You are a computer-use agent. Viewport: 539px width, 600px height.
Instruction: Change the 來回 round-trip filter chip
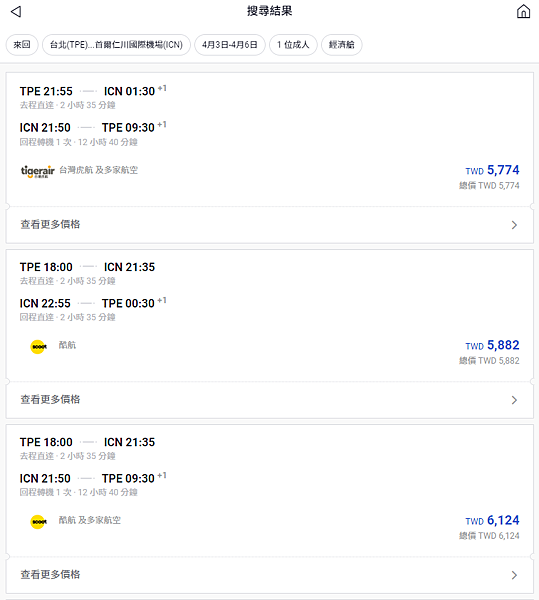tap(22, 45)
